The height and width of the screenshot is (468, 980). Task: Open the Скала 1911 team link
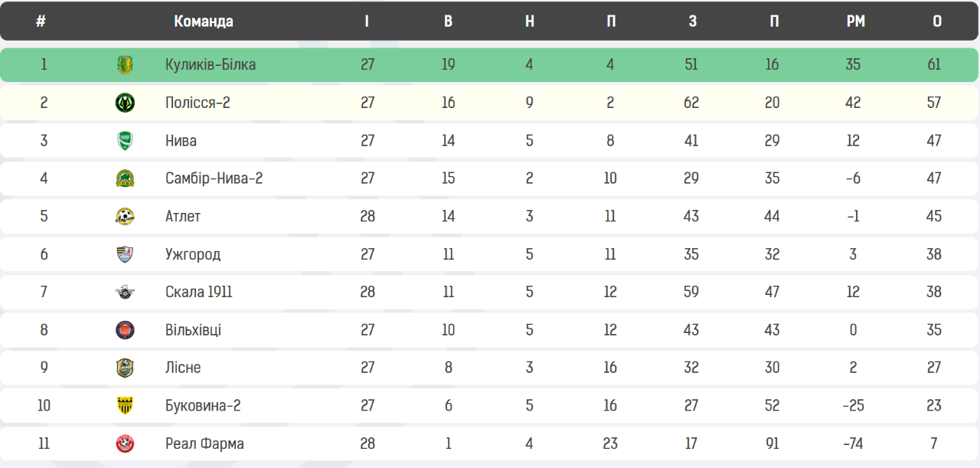[199, 292]
